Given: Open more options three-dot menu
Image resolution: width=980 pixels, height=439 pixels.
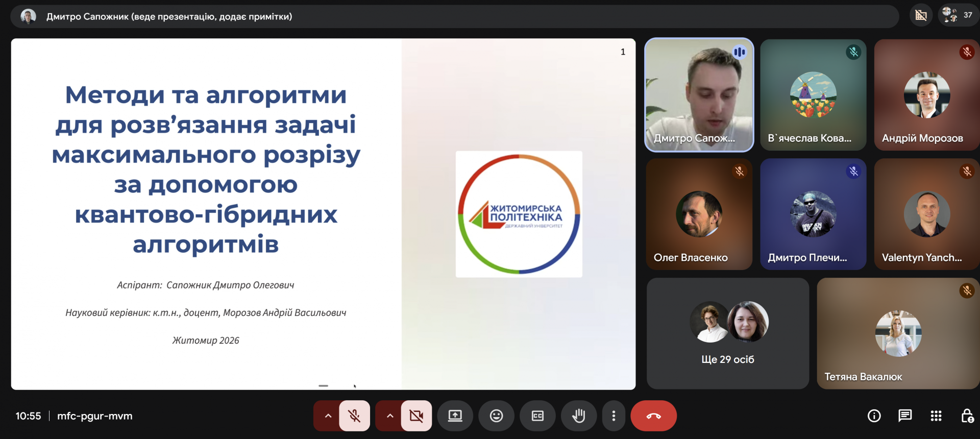Looking at the screenshot, I should click(x=614, y=416).
